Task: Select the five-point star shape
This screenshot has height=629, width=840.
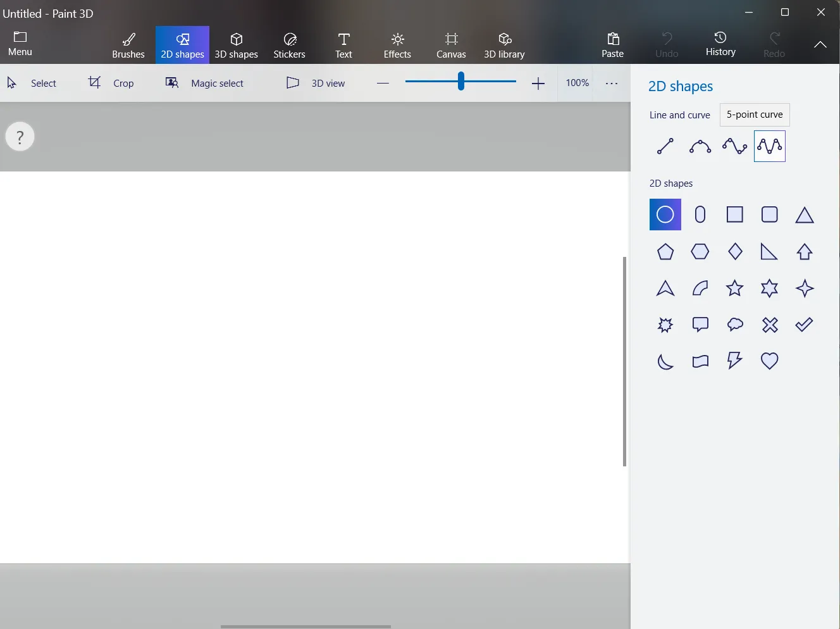Action: click(734, 288)
